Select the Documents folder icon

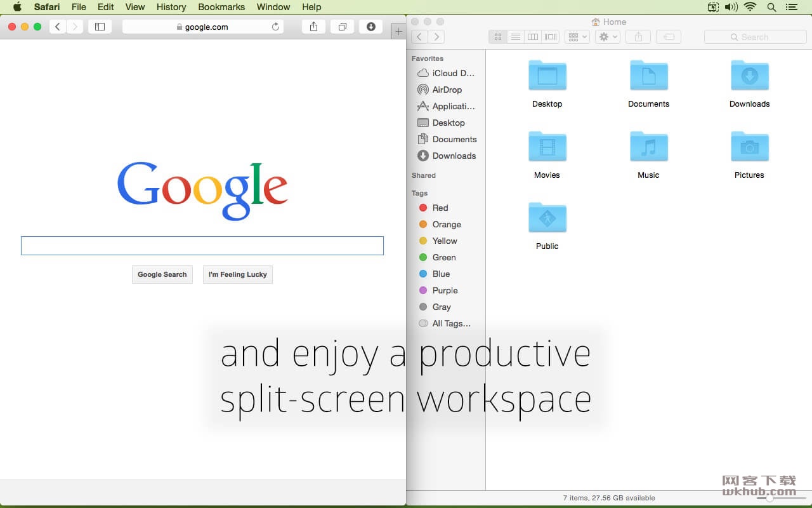pyautogui.click(x=648, y=76)
